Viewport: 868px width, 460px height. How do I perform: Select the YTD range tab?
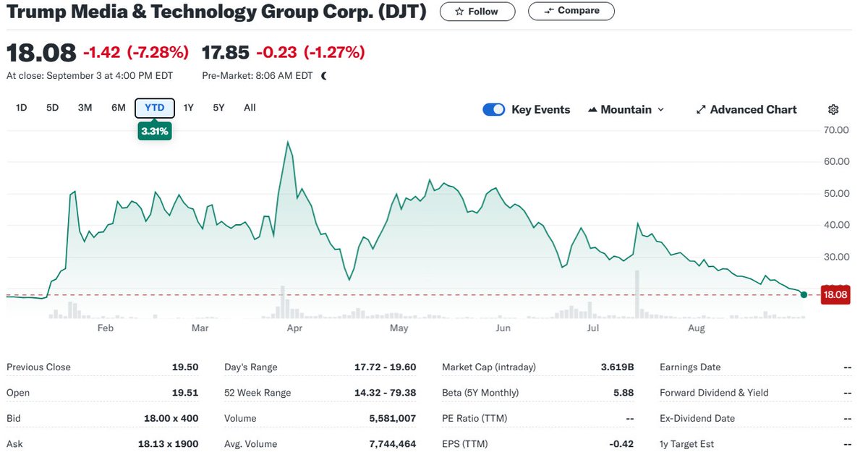tap(155, 108)
